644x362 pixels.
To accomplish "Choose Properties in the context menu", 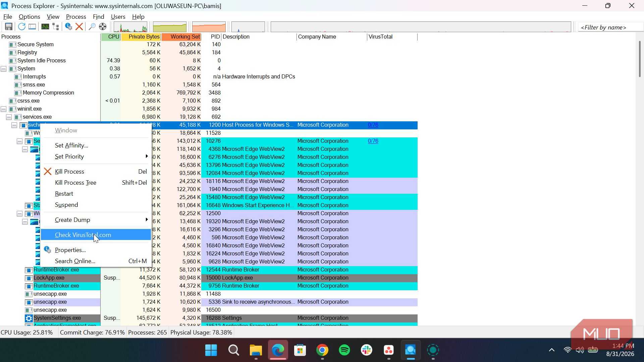I will [x=96, y=250].
